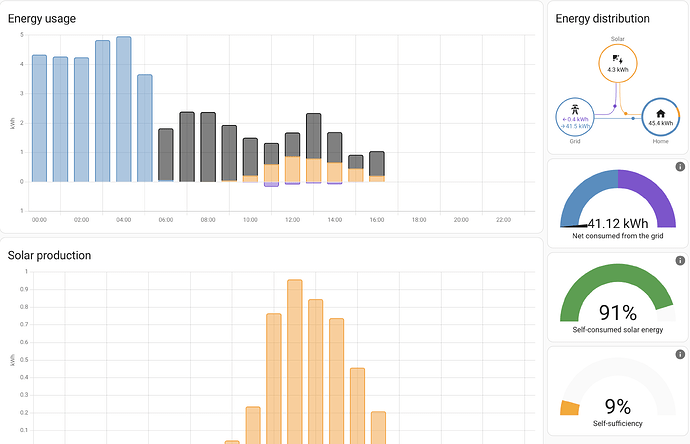Click the 9% self-sufficiency gauge

617,395
